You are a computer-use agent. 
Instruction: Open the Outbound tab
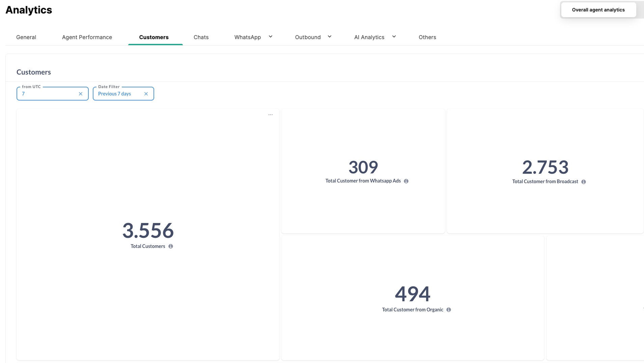pyautogui.click(x=308, y=37)
